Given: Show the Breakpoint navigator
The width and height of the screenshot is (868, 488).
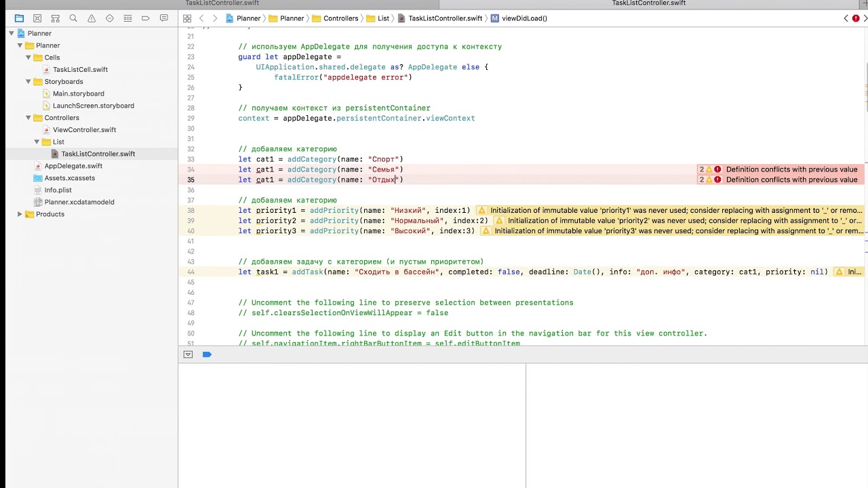Looking at the screenshot, I should click(146, 18).
